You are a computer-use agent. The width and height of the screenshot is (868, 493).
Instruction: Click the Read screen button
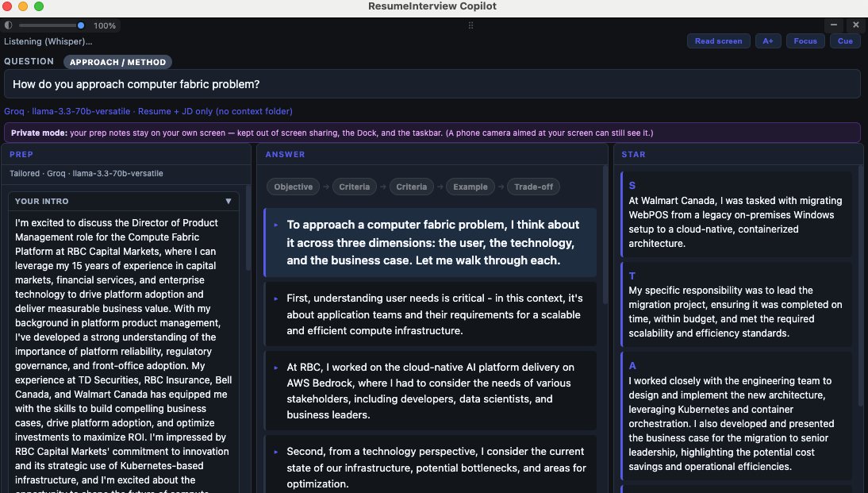pos(719,41)
